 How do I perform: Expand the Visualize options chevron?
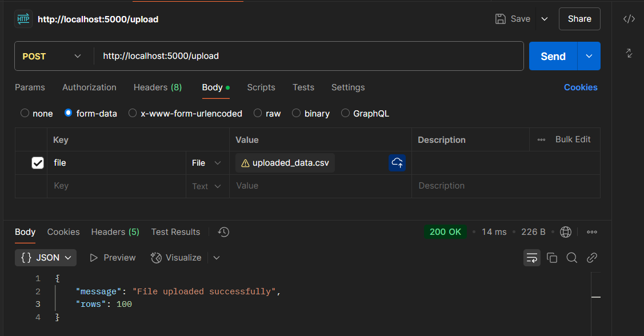(217, 258)
